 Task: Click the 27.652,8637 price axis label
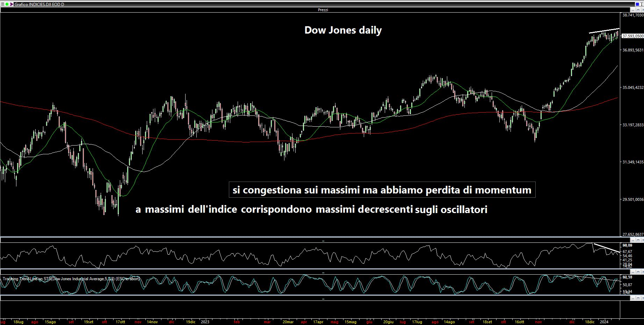pos(633,234)
